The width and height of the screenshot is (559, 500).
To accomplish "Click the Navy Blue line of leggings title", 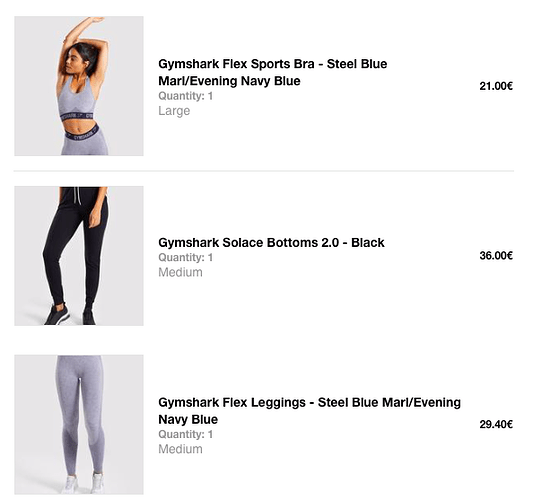I will (x=188, y=419).
